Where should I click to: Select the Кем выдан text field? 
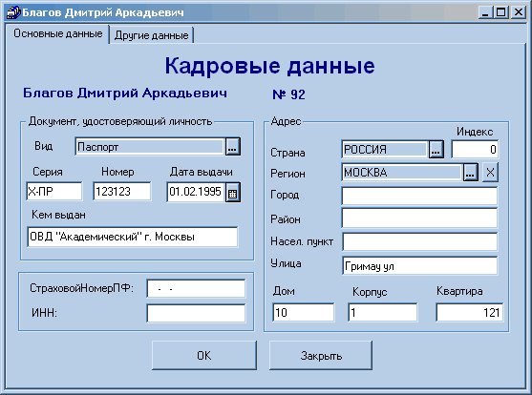pyautogui.click(x=133, y=237)
